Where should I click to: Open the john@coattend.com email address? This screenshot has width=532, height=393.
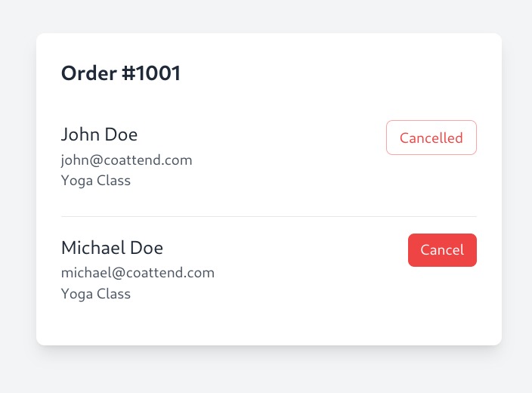click(x=126, y=160)
